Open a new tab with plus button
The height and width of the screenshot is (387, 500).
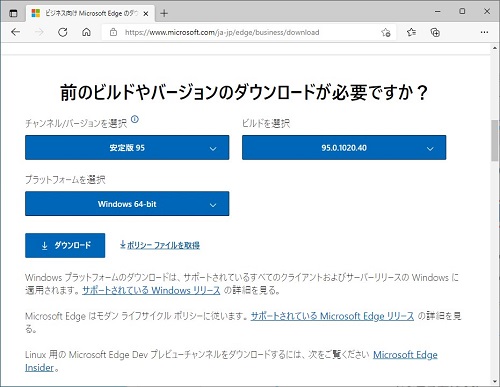pos(164,13)
